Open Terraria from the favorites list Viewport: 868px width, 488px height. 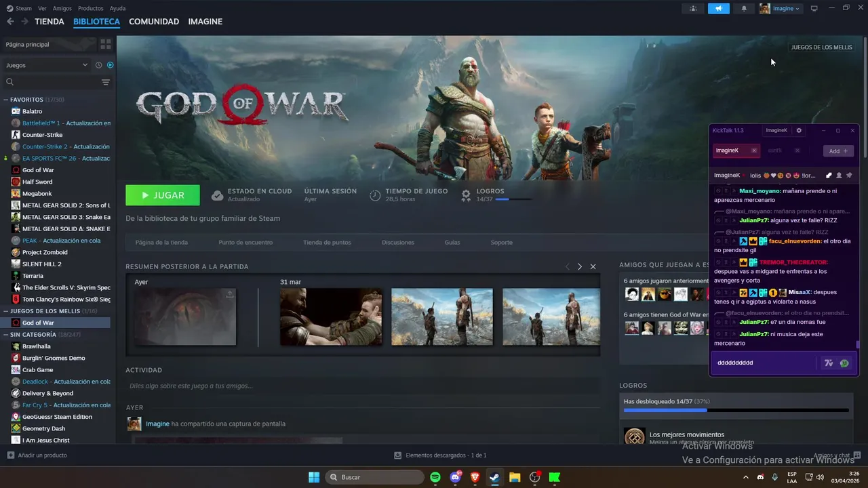pos(33,276)
